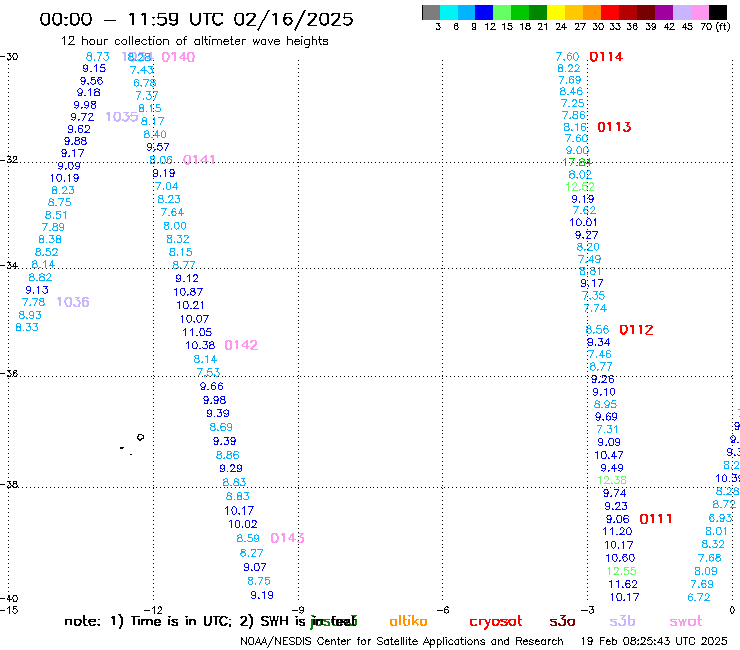The image size is (740, 650).
Task: Click the gray 3 ft legend swatch
Action: pos(431,12)
